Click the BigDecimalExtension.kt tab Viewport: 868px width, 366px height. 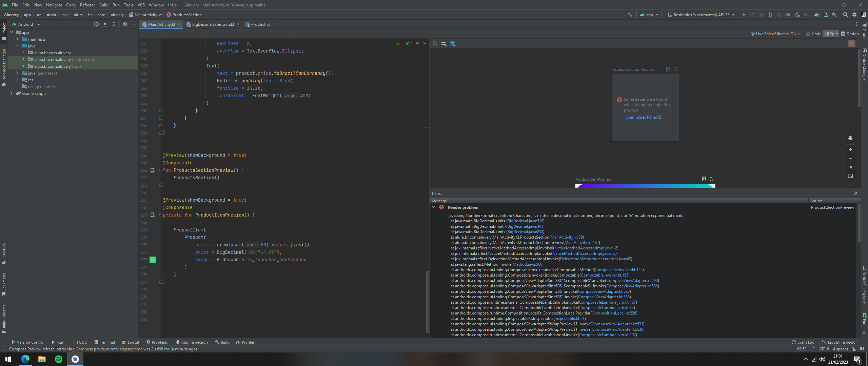(212, 24)
